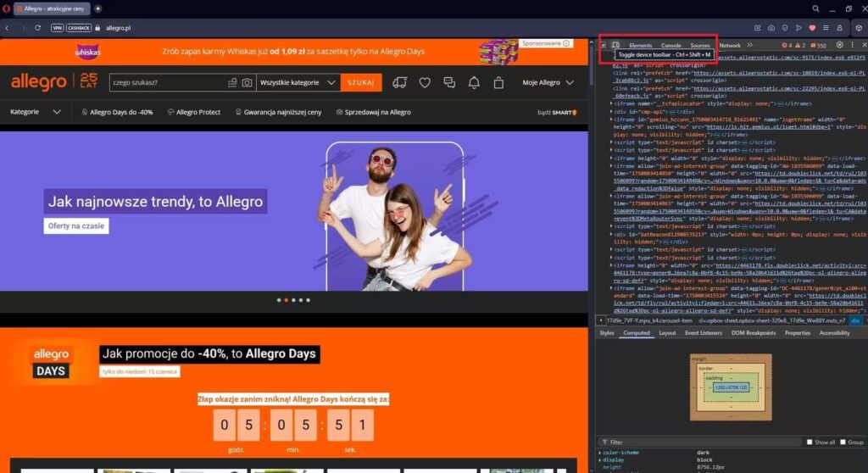
Task: Click the list search icon in search box
Action: (232, 82)
